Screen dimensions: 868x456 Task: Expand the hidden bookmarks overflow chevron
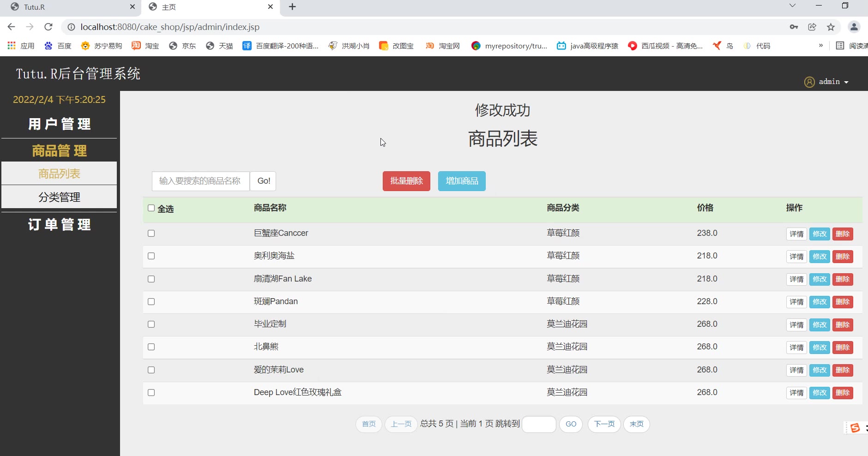(820, 45)
